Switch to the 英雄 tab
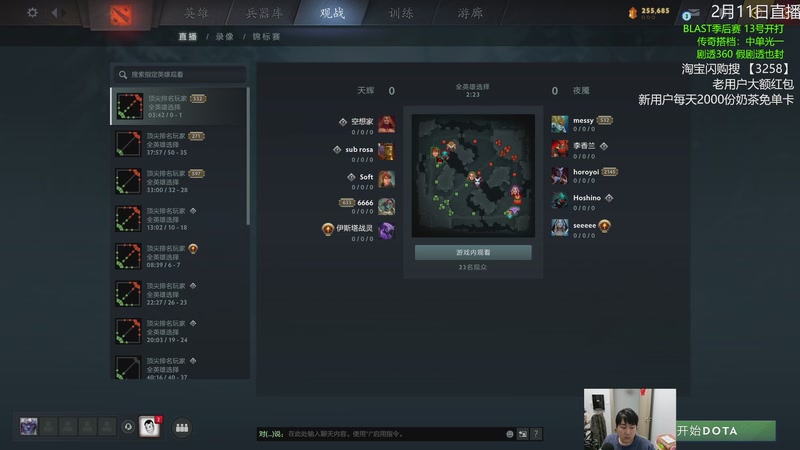The height and width of the screenshot is (450, 800). point(196,13)
